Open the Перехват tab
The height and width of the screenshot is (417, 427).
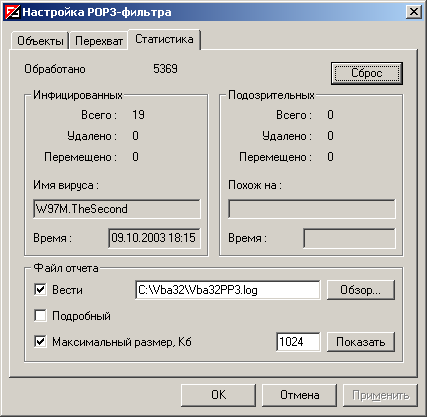click(99, 41)
